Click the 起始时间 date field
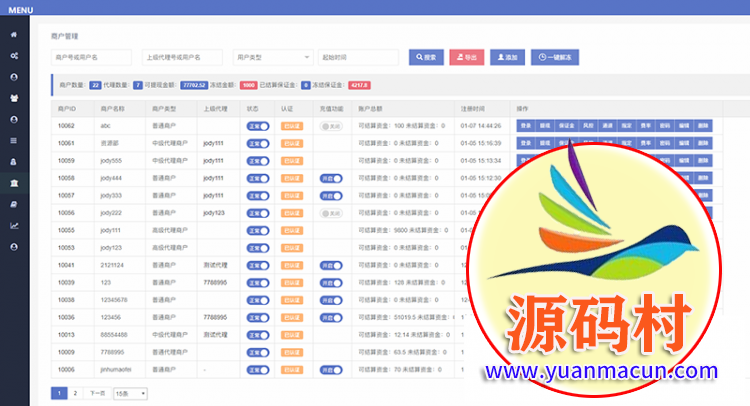The image size is (750, 406). click(358, 57)
